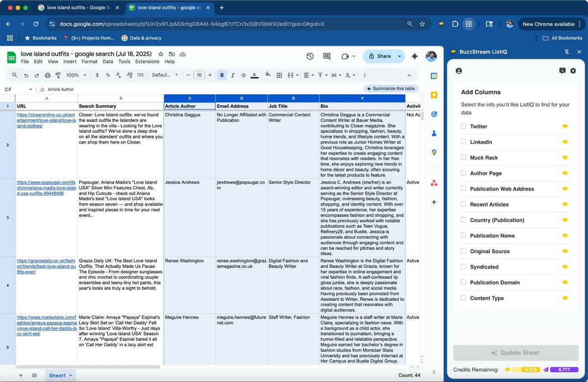Check the Publication Name checkbox
This screenshot has height=382, width=588.
[463, 236]
